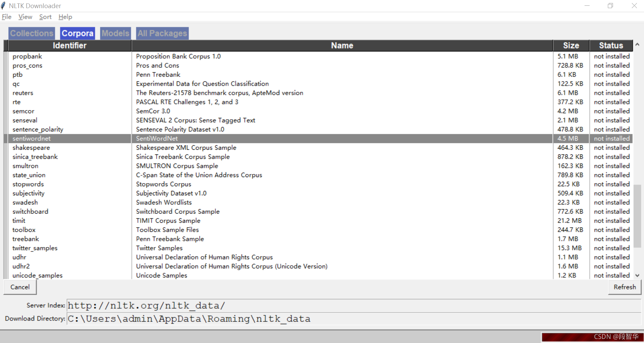Click the NLTK Downloader feather icon
Viewport: 644px width, 343px height.
coord(3,6)
